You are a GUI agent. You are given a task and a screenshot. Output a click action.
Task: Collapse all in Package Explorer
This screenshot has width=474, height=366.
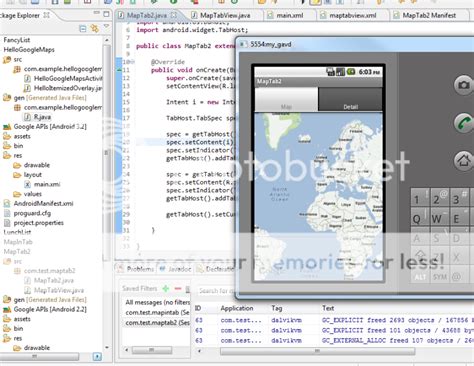tap(83, 29)
